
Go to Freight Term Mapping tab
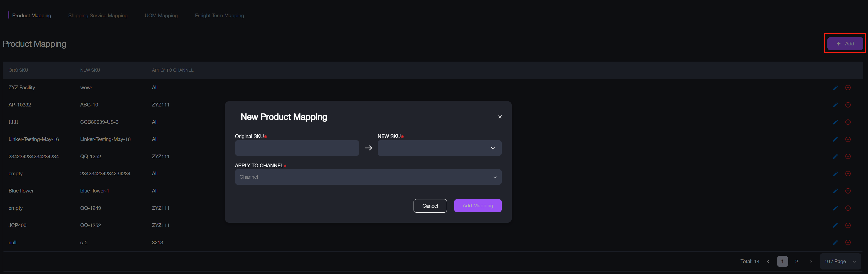(x=219, y=15)
